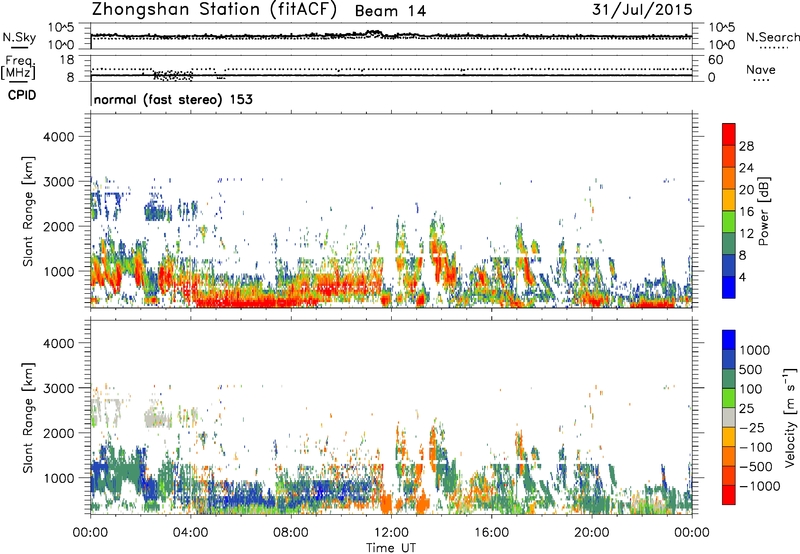
Task: Click the 2000 tick on the velocity panel
Action: pos(58,433)
